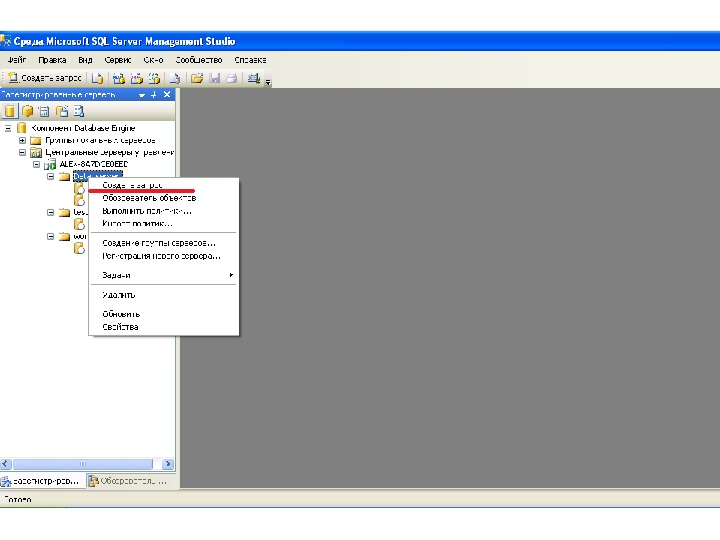Click the Save diskette toolbar icon
The width and height of the screenshot is (720, 540).
(x=214, y=79)
